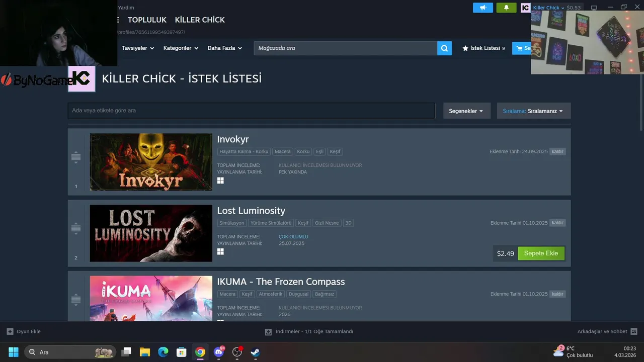Viewport: 644px width, 362px height.
Task: Click the Windows taskbar Ara search box
Action: [70, 352]
